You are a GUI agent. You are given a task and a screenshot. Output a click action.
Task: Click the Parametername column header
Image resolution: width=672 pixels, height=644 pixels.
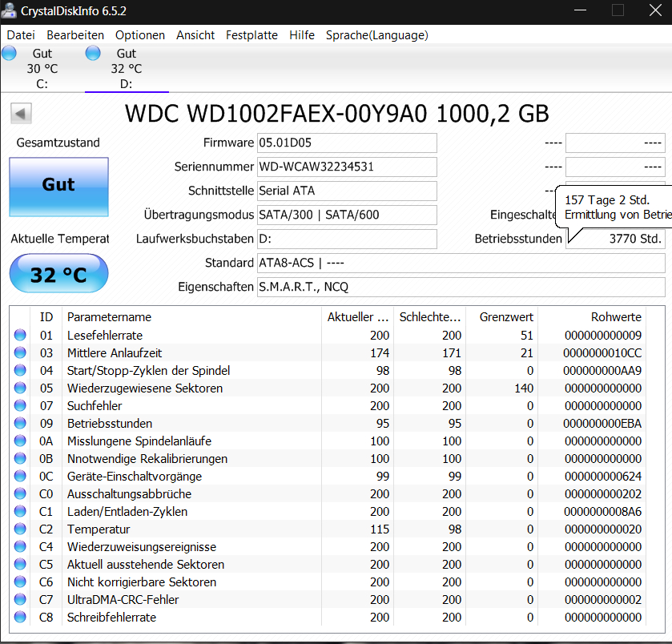tap(191, 317)
